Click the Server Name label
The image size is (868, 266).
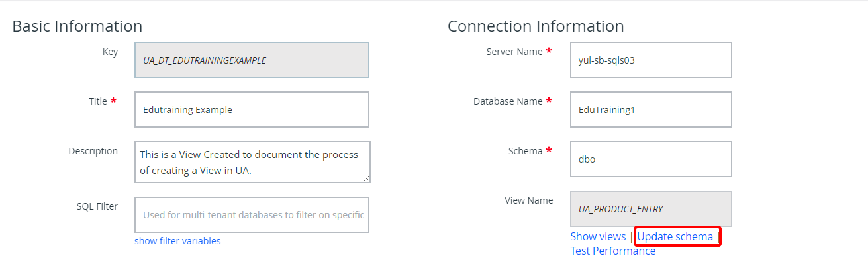point(514,52)
